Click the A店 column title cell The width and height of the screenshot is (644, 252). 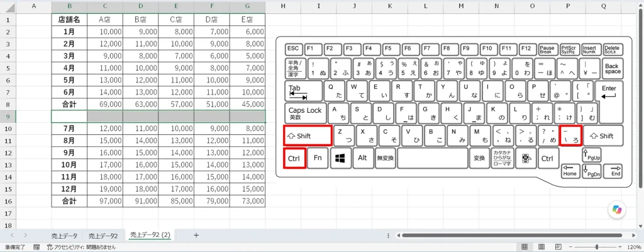pos(105,20)
